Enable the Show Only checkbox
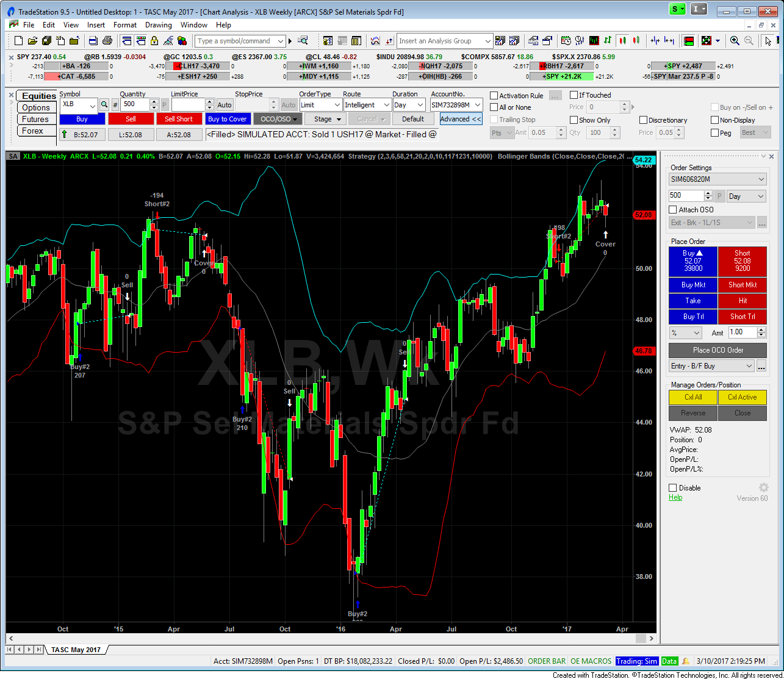The width and height of the screenshot is (784, 679). tap(574, 120)
